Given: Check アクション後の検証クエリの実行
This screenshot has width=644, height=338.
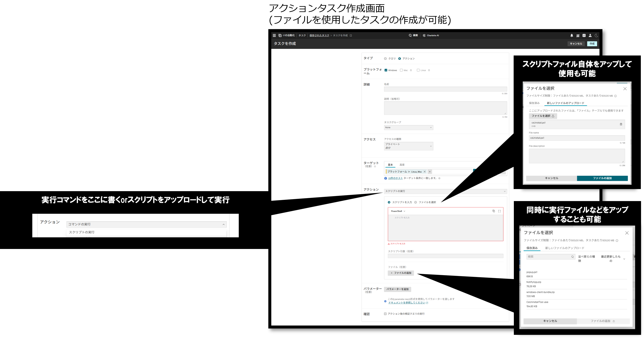Looking at the screenshot, I should (x=386, y=314).
